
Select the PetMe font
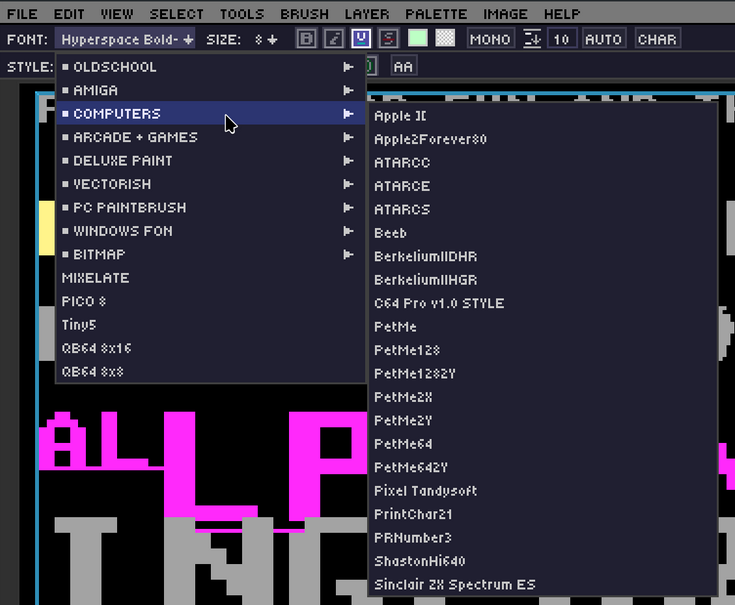point(543,327)
